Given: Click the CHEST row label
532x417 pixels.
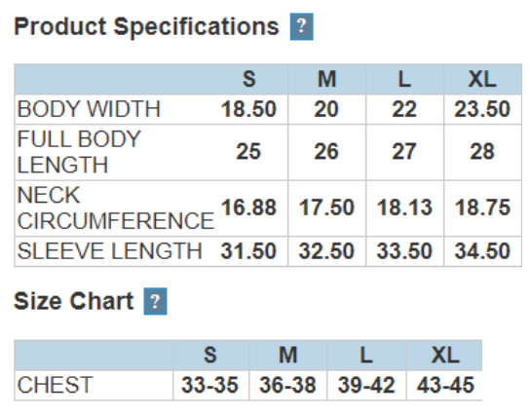Looking at the screenshot, I should tap(55, 385).
